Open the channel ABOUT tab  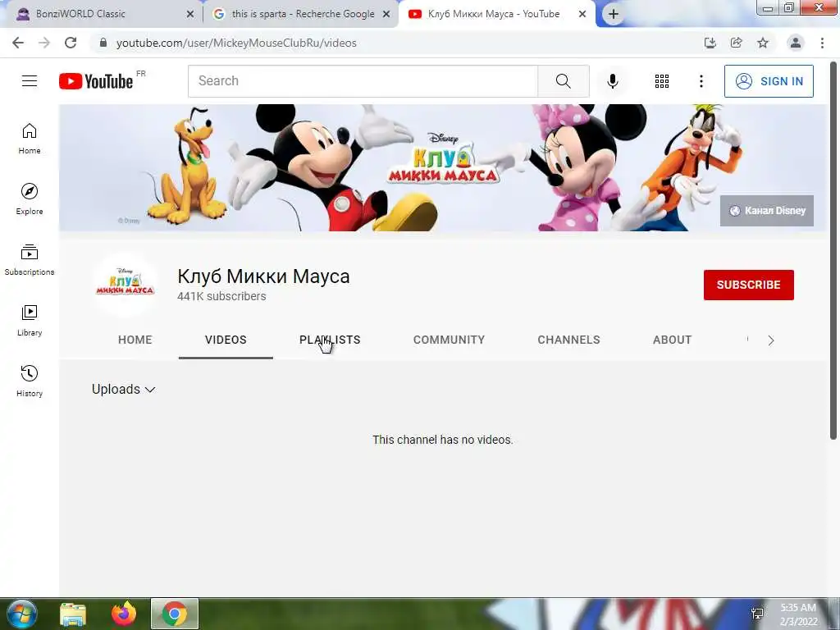click(x=673, y=340)
